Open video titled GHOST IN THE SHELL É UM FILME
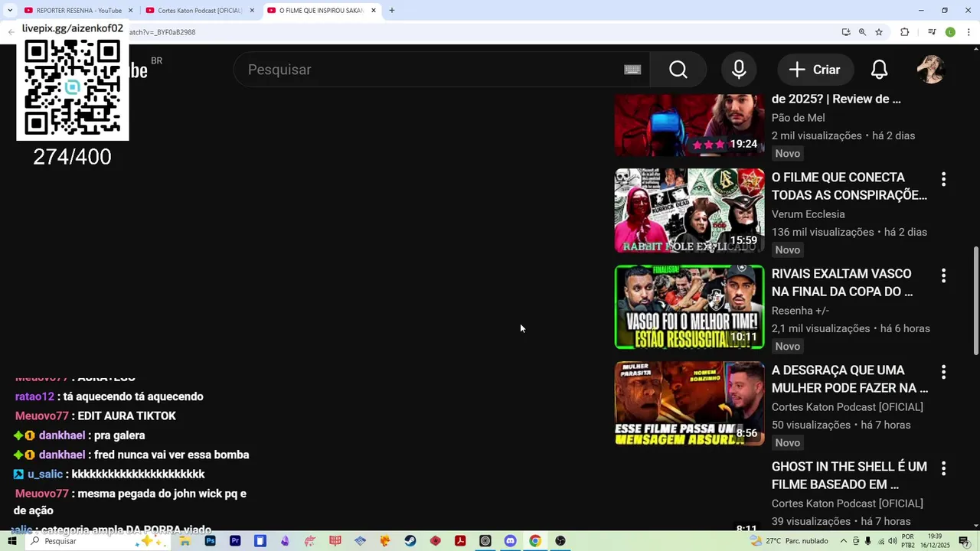Screen dimensions: 980x551 click(x=849, y=475)
